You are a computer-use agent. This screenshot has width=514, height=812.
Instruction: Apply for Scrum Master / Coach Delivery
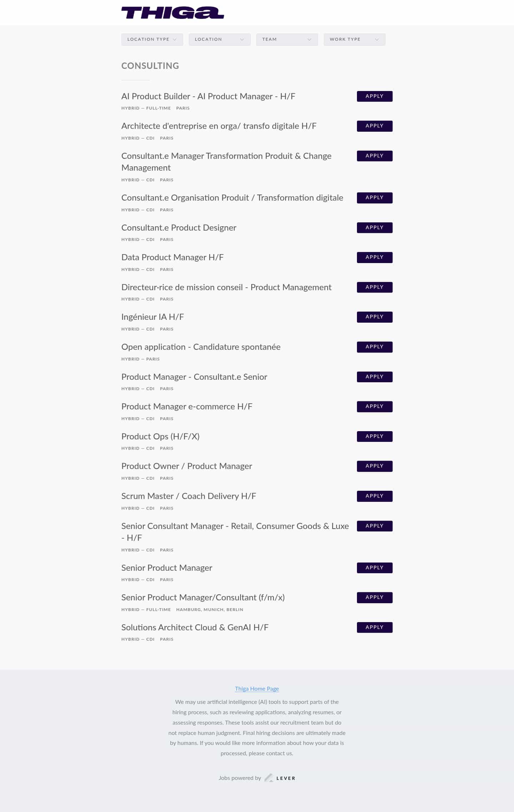[x=374, y=496]
